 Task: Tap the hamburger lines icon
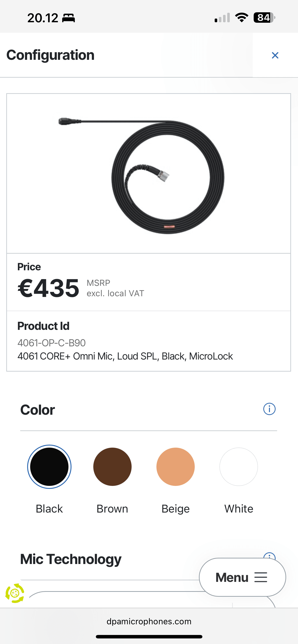pos(261,577)
